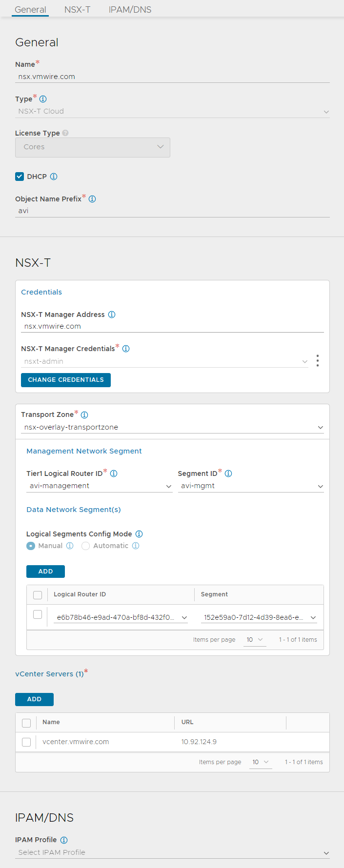The width and height of the screenshot is (344, 868).
Task: Click info icon for NSX-T Manager Address
Action: pos(112,315)
